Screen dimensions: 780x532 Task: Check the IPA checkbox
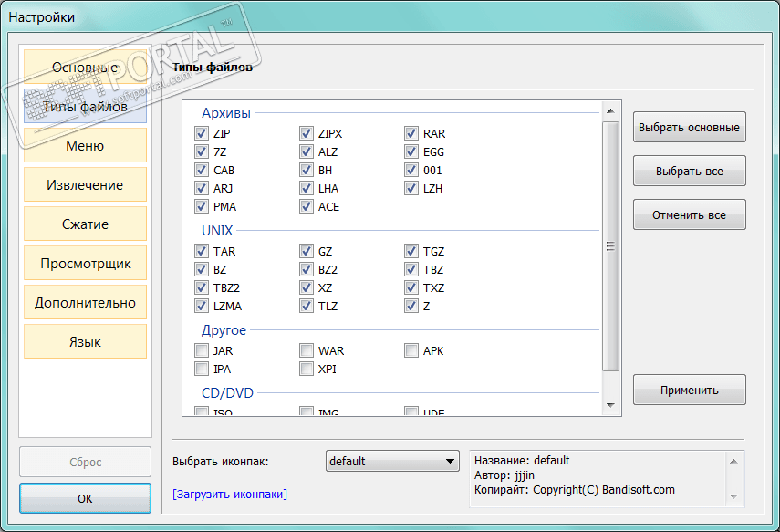(x=202, y=369)
